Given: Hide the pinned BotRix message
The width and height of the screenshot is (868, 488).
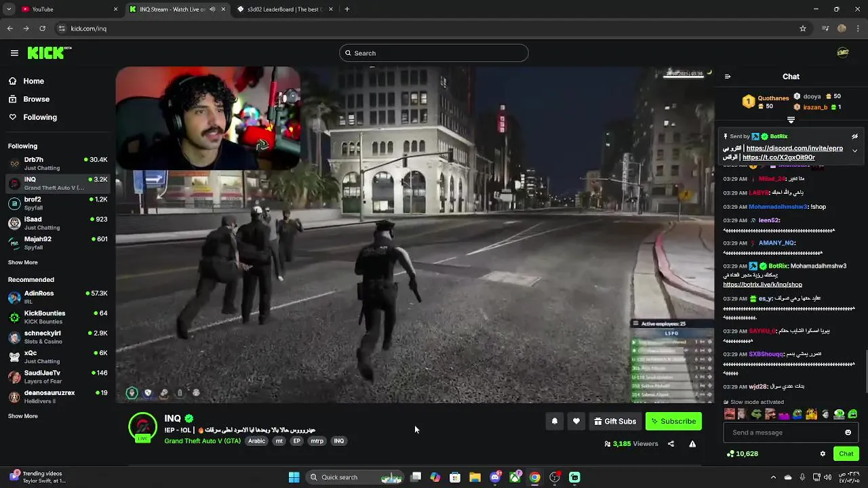Looking at the screenshot, I should pos(854,136).
